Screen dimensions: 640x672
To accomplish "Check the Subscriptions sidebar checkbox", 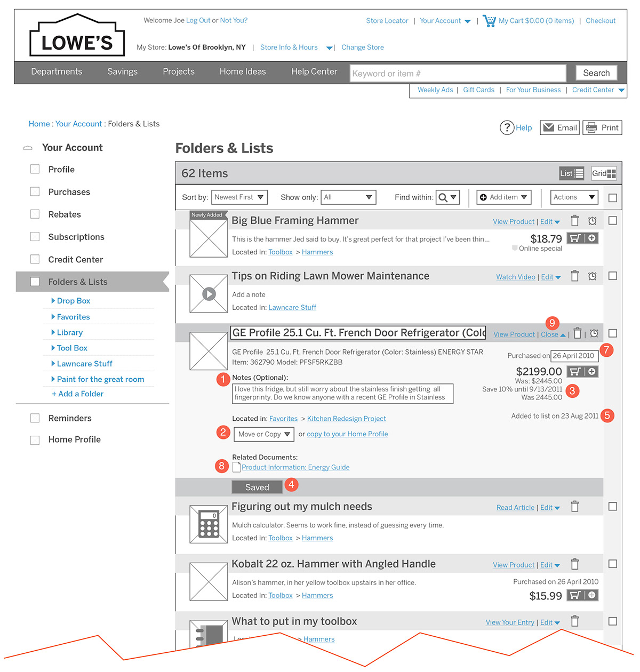I will tap(35, 236).
